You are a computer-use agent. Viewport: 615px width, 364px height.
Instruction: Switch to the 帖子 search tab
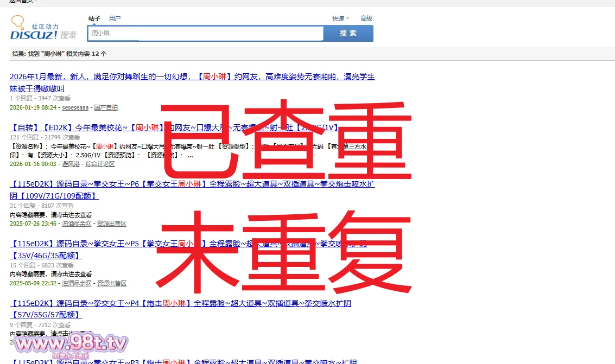(94, 18)
